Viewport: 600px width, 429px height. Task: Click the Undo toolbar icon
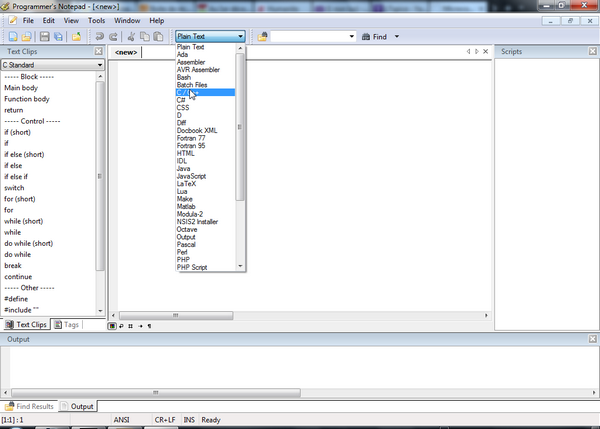(100, 37)
